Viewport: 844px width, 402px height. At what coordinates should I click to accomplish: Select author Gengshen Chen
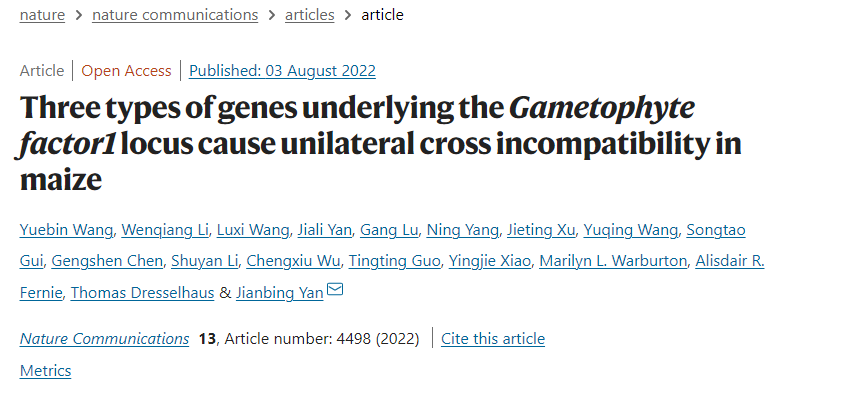click(x=107, y=262)
